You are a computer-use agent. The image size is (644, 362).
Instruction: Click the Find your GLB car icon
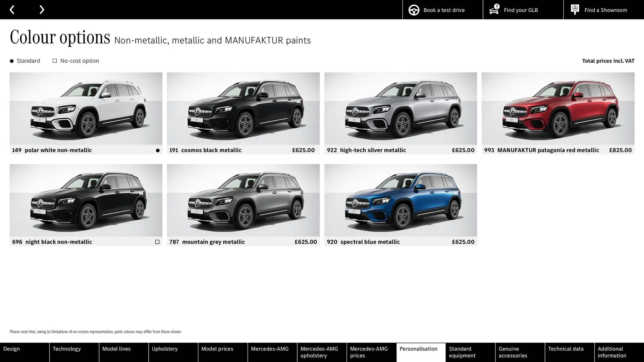coord(493,10)
